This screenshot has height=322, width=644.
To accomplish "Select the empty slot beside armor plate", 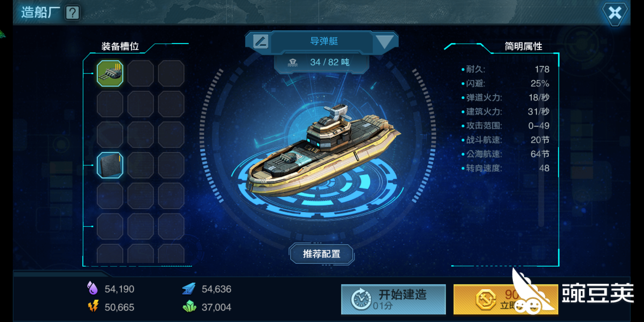I will [x=140, y=165].
